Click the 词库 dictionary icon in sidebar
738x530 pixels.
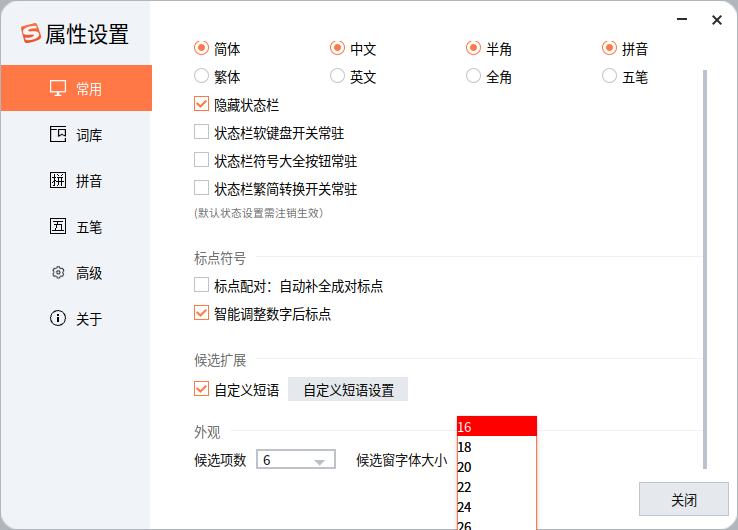58,134
